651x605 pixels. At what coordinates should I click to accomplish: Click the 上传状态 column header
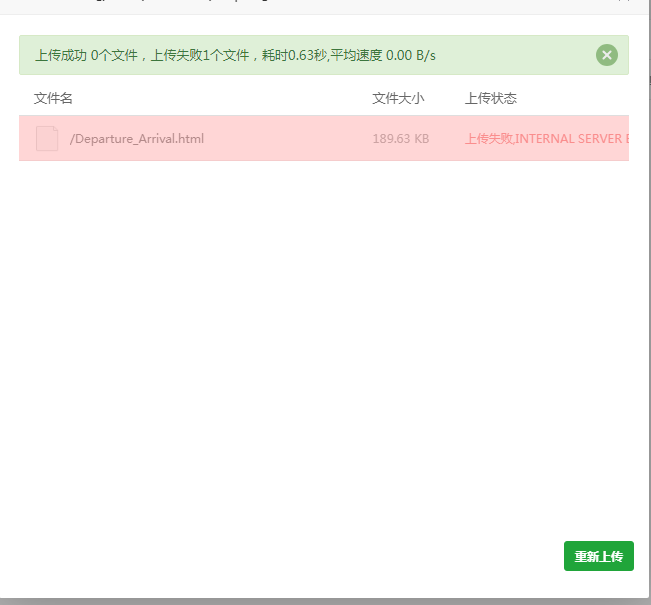coord(490,98)
